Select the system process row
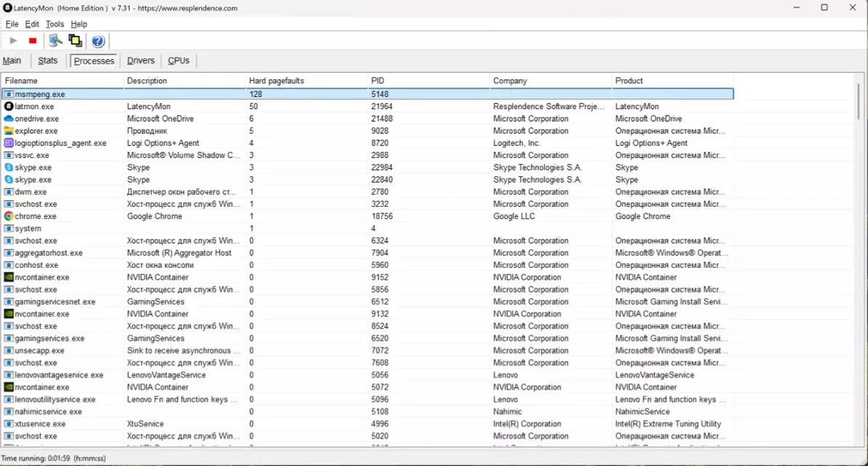This screenshot has width=868, height=466. pos(367,229)
